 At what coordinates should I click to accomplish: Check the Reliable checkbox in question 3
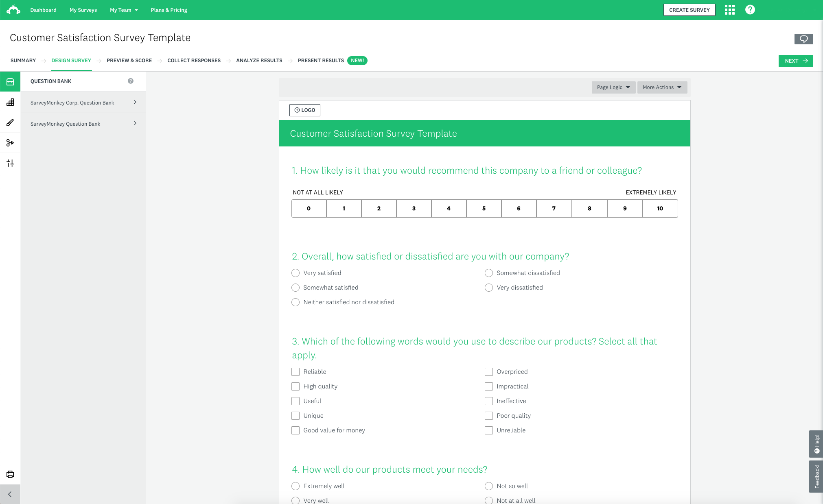295,372
